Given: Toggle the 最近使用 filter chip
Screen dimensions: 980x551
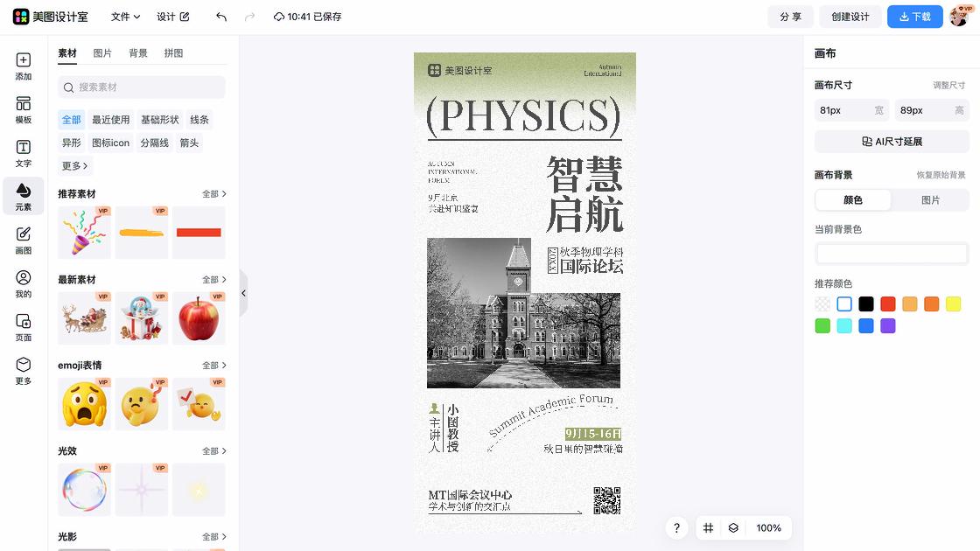Looking at the screenshot, I should pos(110,119).
